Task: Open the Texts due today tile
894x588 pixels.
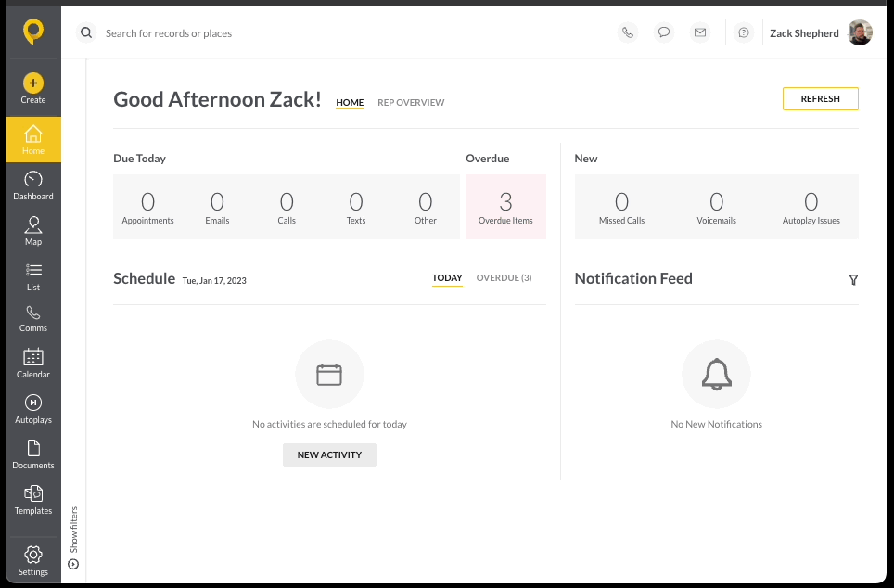Action: [356, 207]
